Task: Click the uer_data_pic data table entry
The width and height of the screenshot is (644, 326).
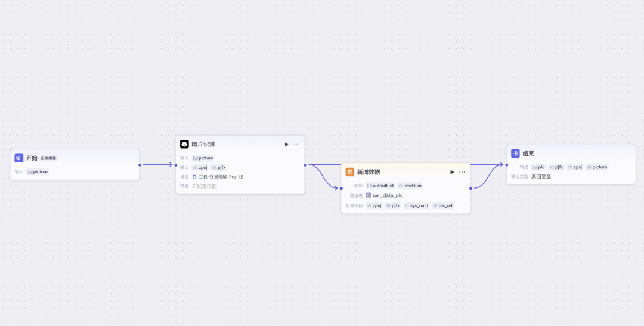Action: tap(385, 196)
